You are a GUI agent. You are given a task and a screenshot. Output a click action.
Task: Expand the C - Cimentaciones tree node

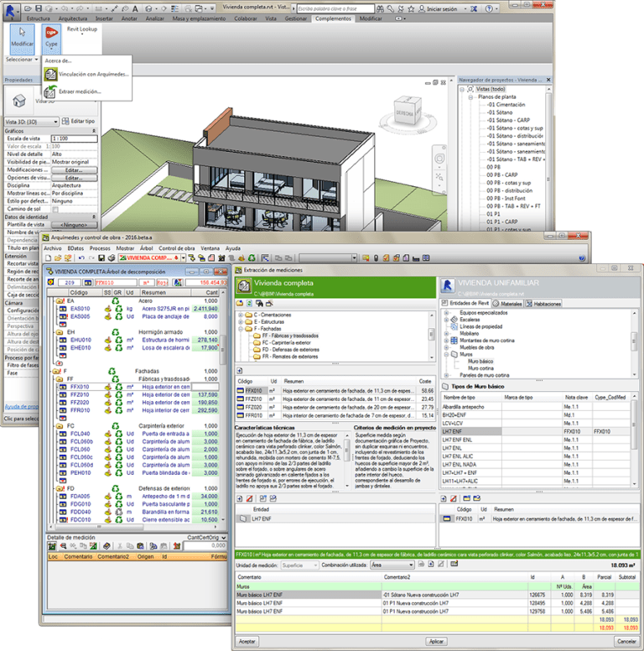click(x=241, y=314)
